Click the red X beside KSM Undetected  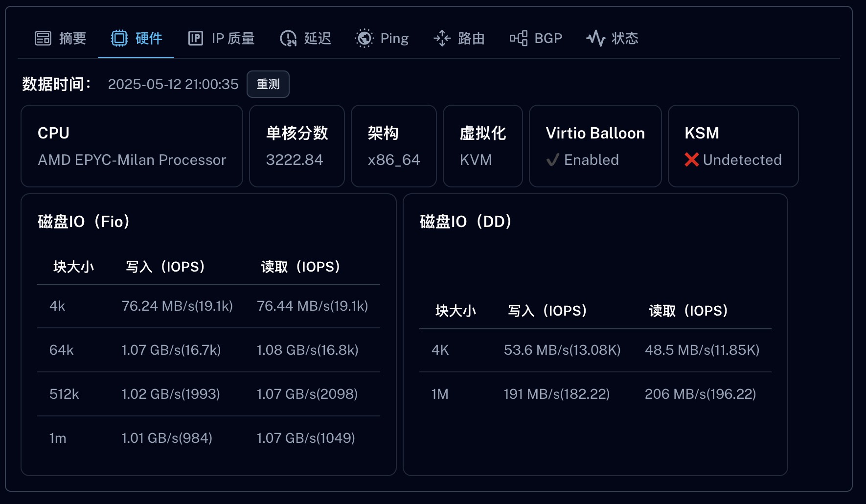691,160
